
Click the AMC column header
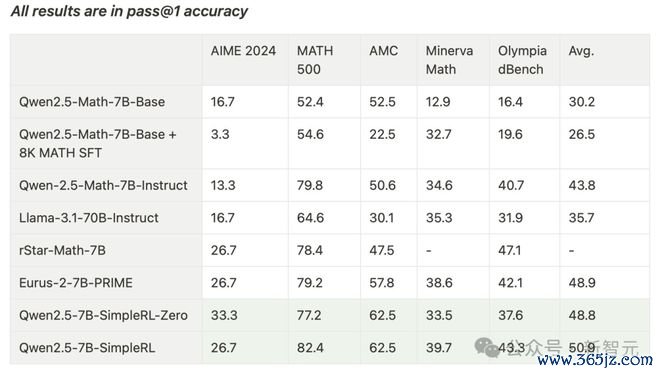coord(383,51)
